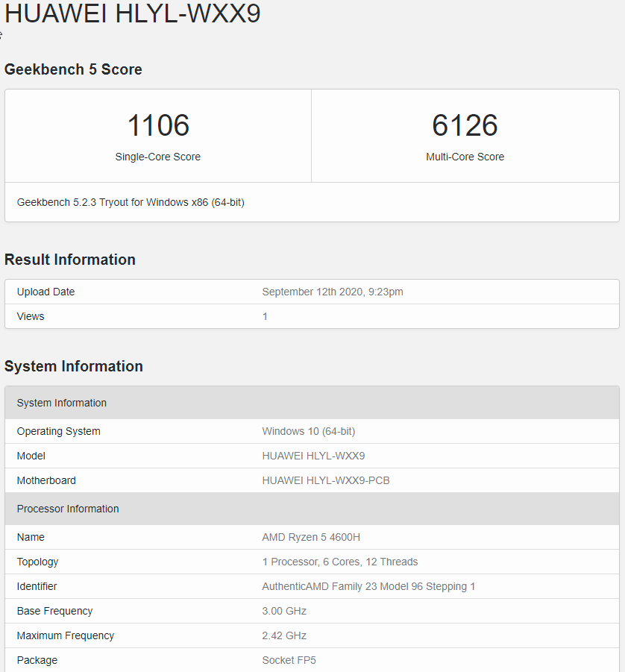Image resolution: width=625 pixels, height=672 pixels.
Task: Click the Views row label
Action: pyautogui.click(x=31, y=316)
